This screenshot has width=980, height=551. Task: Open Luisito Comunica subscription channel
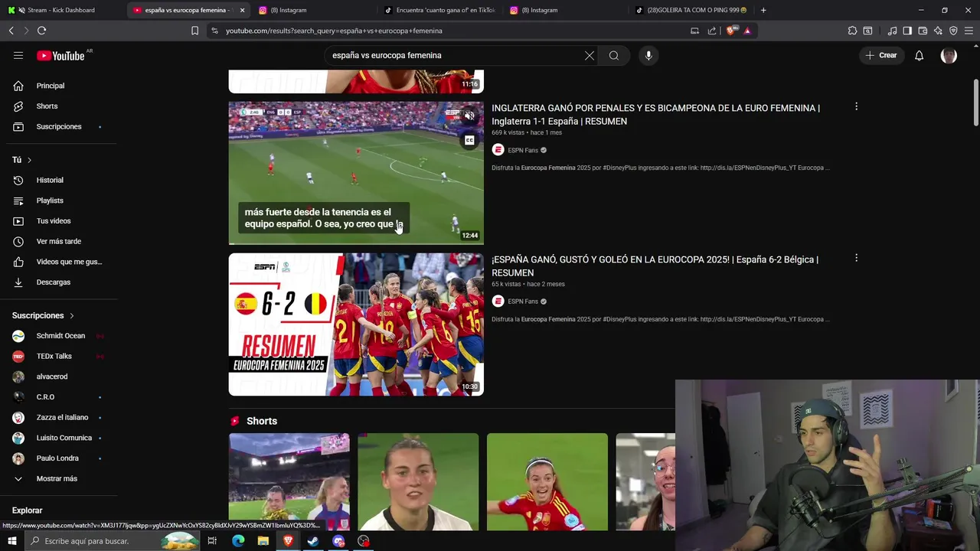[64, 438]
